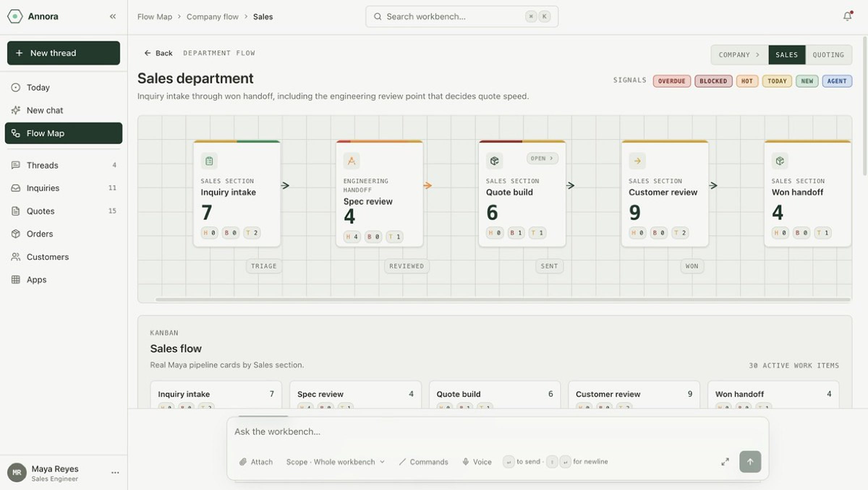Click the Flow Map breadcrumb
Viewport: 868px width, 490px height.
tap(154, 17)
